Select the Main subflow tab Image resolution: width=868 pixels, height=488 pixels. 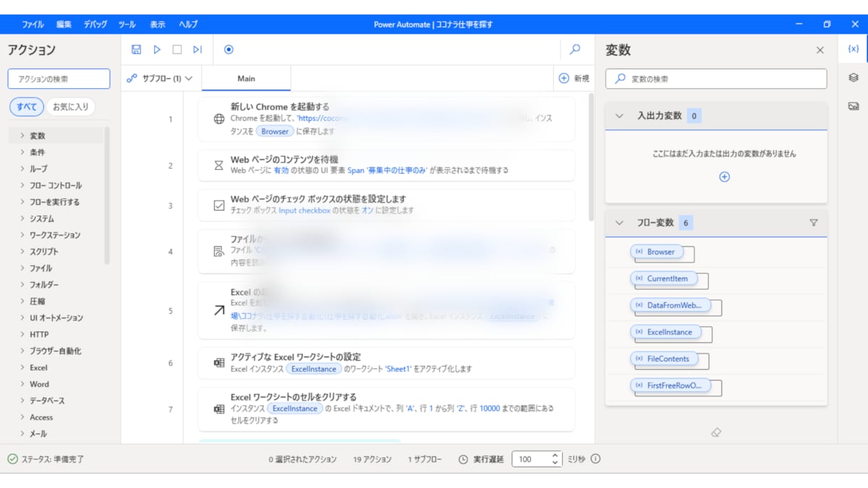click(246, 78)
